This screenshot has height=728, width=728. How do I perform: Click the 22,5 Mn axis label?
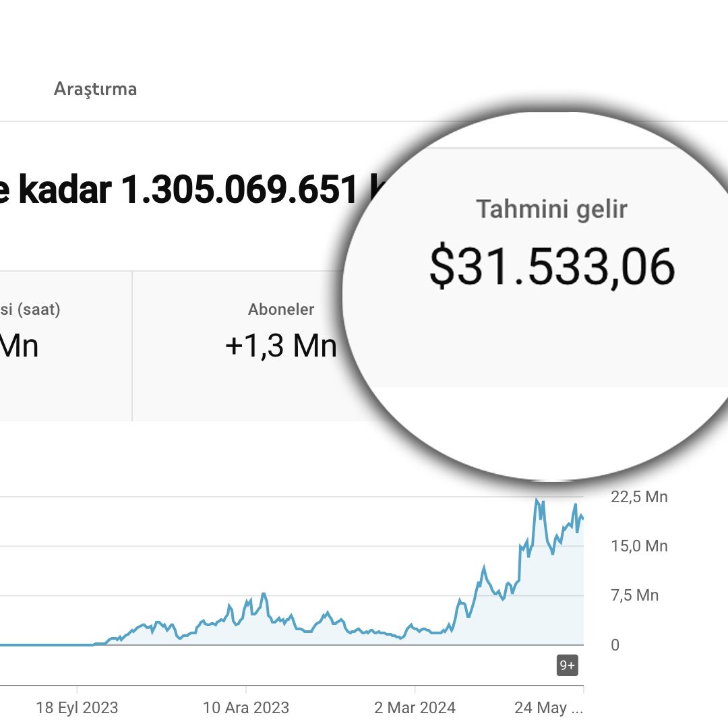(639, 497)
